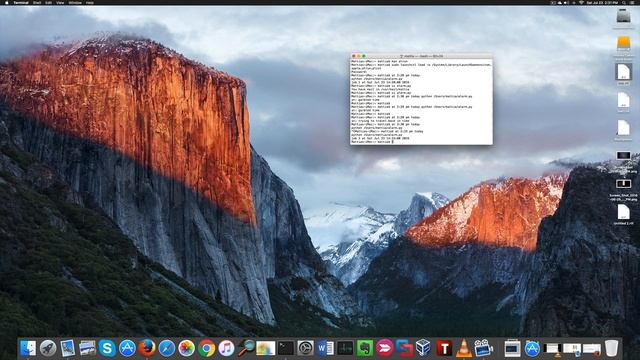Open Notification Center icon in menu bar

[x=633, y=2]
